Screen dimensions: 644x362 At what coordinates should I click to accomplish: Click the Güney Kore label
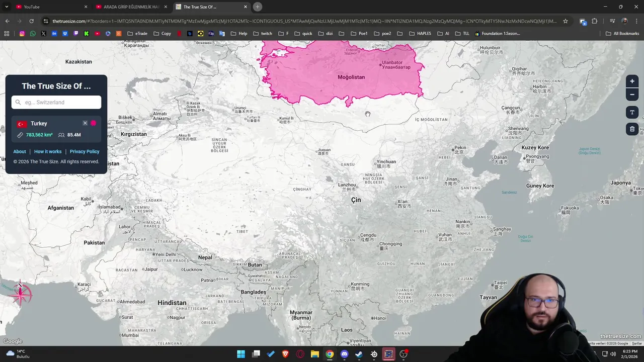tap(540, 186)
